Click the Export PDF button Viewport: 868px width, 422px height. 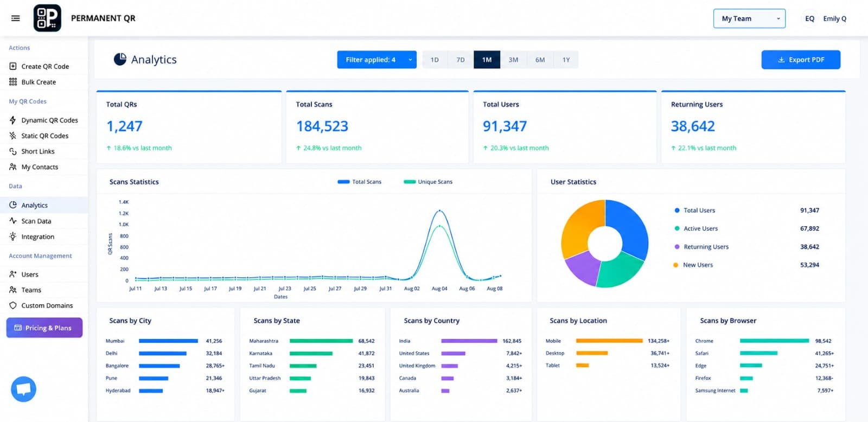(x=801, y=60)
